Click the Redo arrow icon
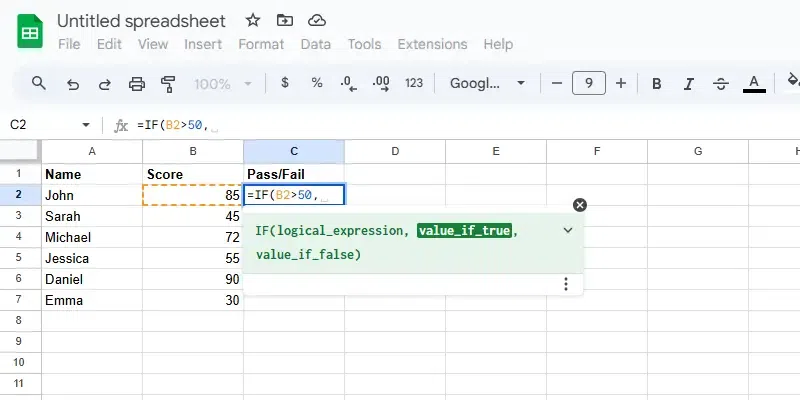Viewport: 800px width, 400px height. click(104, 83)
